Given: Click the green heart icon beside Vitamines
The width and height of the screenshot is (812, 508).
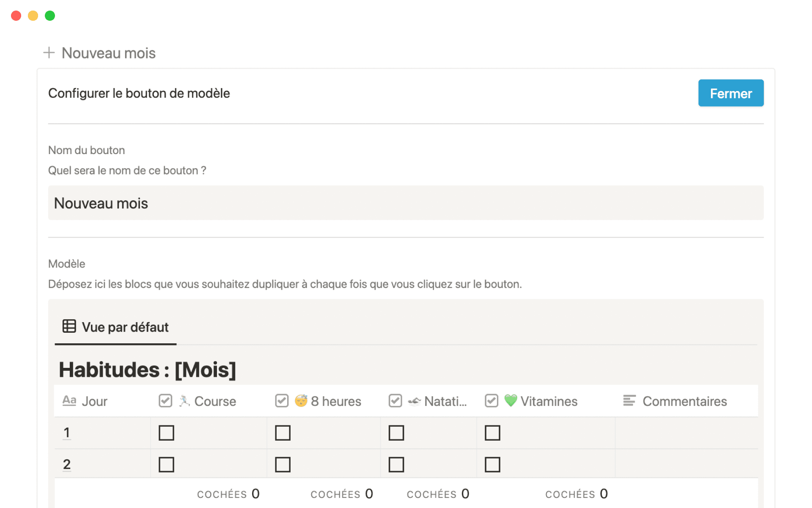Looking at the screenshot, I should click(511, 401).
